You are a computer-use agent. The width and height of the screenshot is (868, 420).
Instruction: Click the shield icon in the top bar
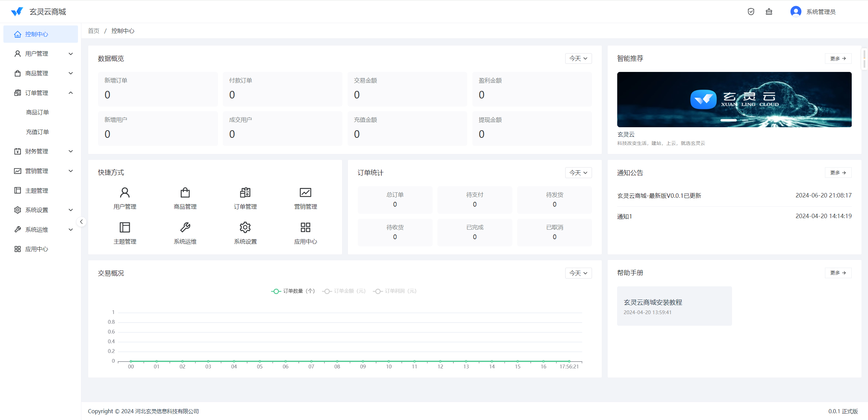[x=751, y=12]
